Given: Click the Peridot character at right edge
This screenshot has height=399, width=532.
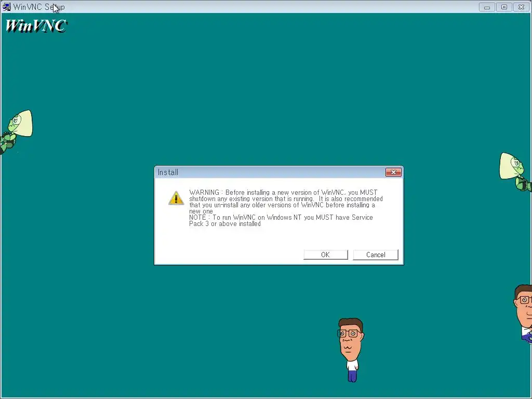Looking at the screenshot, I should pyautogui.click(x=515, y=171).
